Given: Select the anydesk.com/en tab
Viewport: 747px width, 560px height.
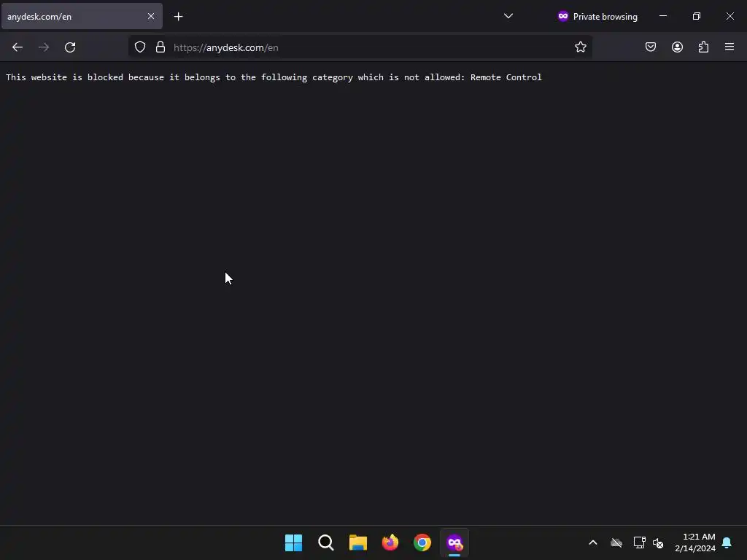Looking at the screenshot, I should [x=82, y=16].
